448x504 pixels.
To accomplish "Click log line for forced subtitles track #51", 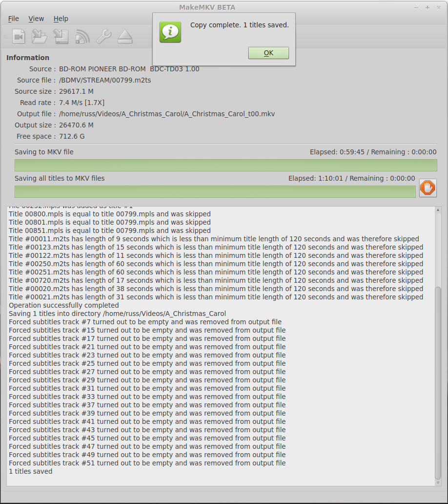I will pyautogui.click(x=147, y=463).
